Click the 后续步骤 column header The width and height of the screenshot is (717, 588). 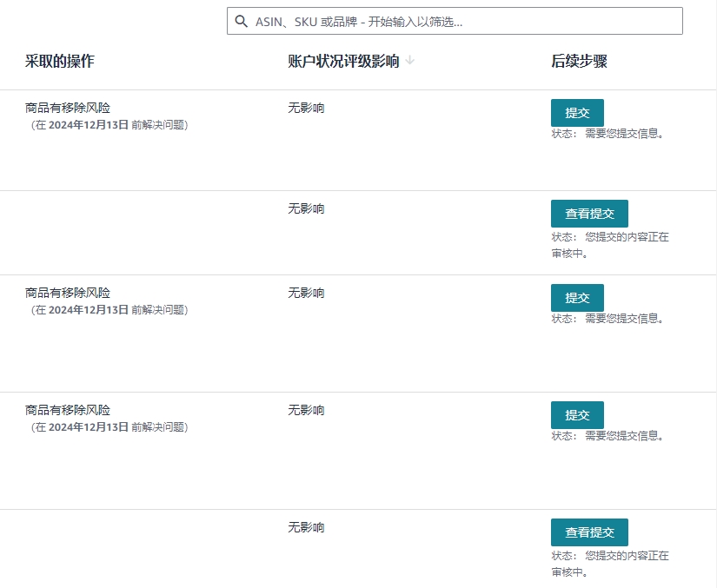pos(579,61)
